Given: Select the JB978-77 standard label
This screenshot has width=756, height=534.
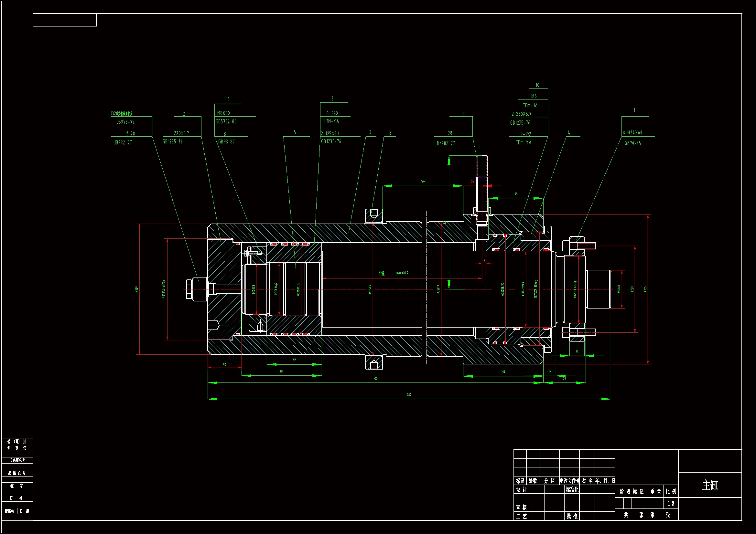Looking at the screenshot, I should (x=125, y=122).
